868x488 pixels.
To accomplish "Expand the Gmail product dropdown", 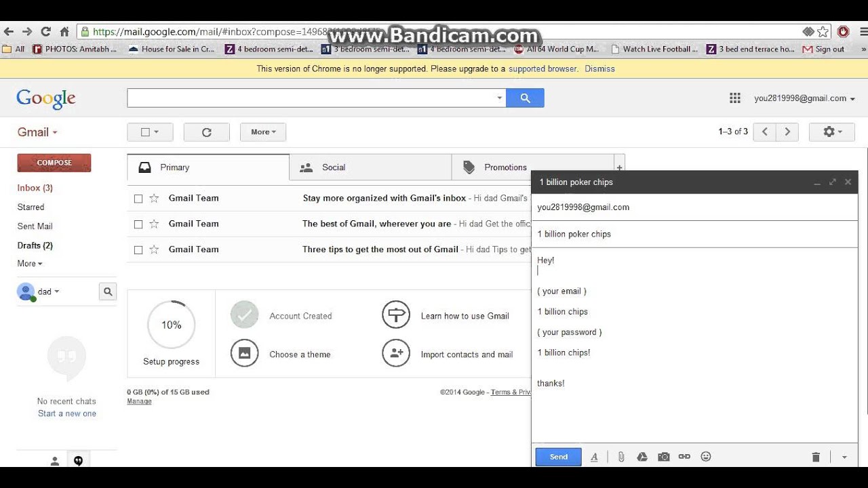I will (x=37, y=132).
